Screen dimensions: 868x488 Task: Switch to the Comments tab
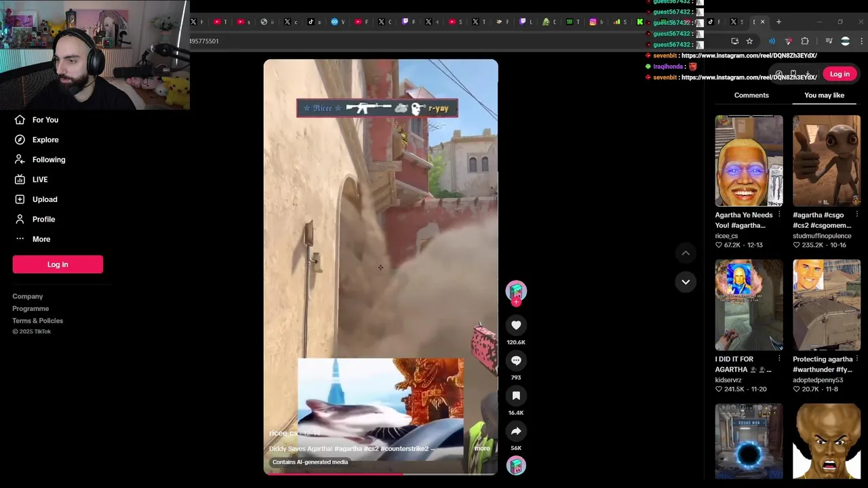click(x=751, y=96)
